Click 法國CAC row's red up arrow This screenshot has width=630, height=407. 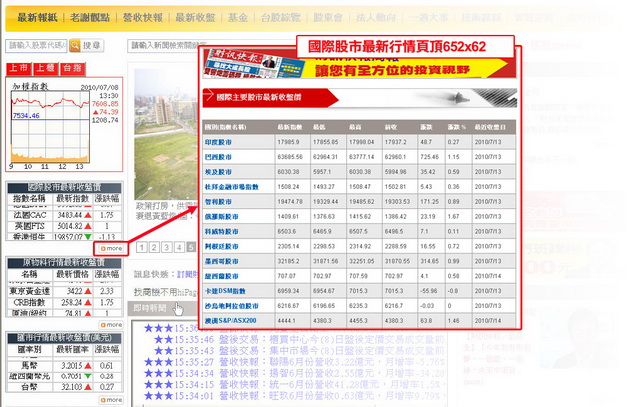[88, 215]
